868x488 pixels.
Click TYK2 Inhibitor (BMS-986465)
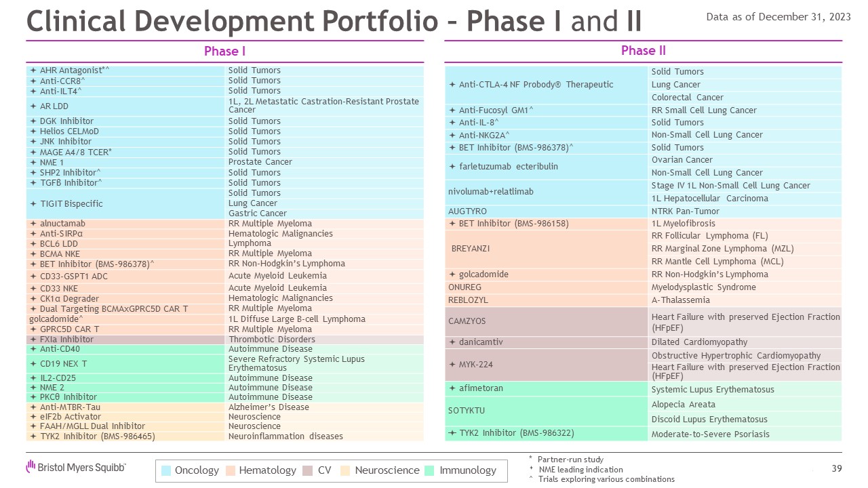tap(125, 436)
